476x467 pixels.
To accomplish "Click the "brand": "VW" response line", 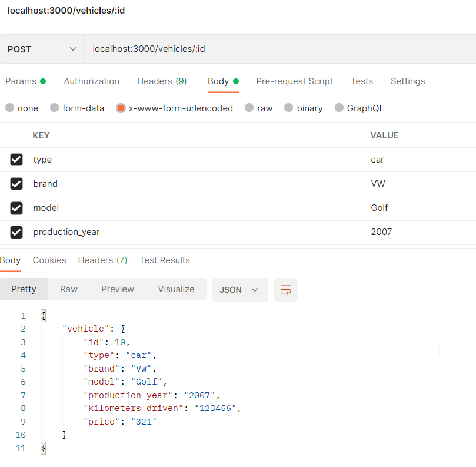I will coord(120,369).
